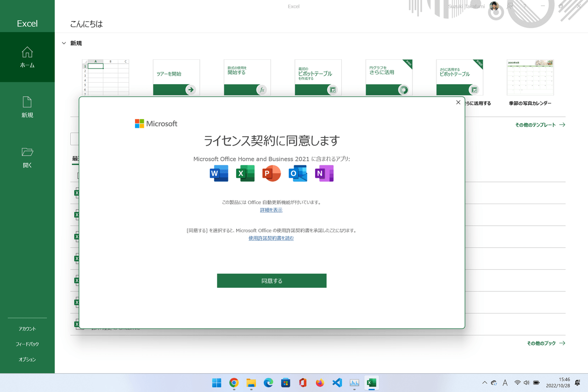
Task: Go to その他のテンプレート
Action: [540, 125]
